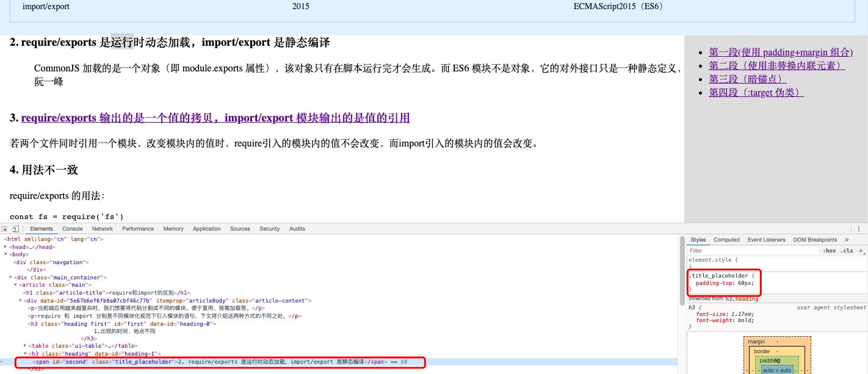
Task: Collapse the main_container div node
Action: point(10,278)
